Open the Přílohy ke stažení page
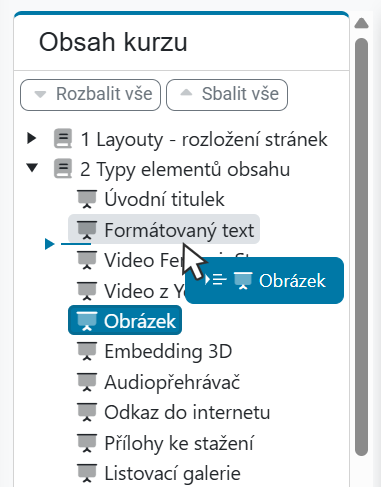The image size is (381, 487). 179,443
